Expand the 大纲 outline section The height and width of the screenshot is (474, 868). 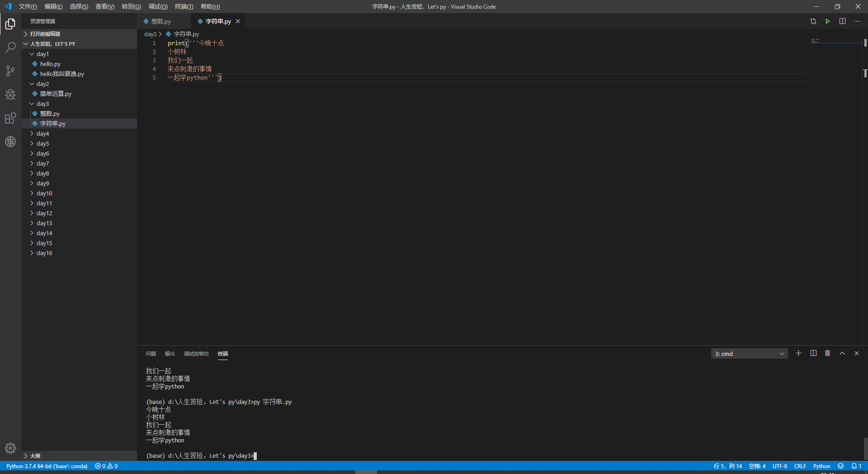80,456
